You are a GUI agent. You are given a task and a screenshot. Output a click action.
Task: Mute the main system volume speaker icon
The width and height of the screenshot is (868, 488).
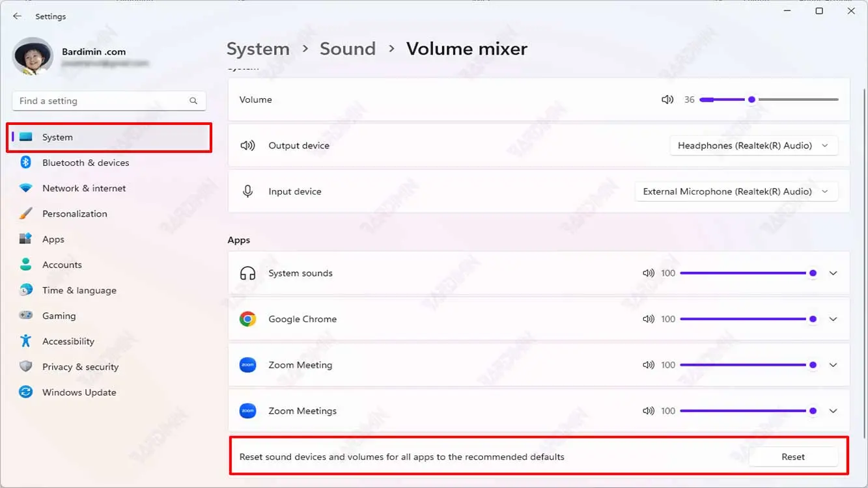click(x=667, y=100)
